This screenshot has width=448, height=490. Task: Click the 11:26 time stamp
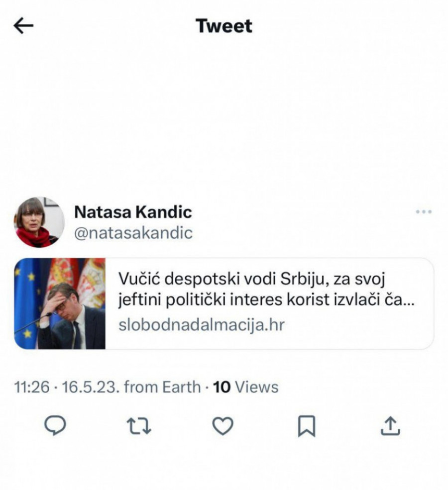(x=32, y=387)
